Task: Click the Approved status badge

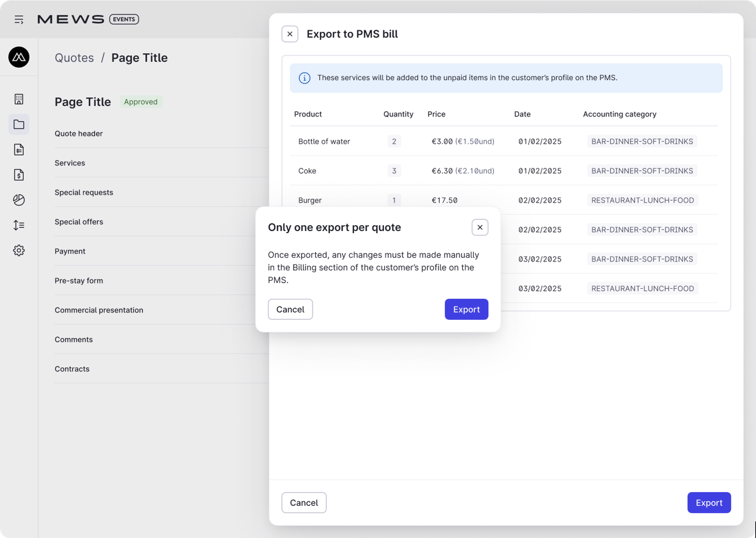Action: [x=141, y=102]
